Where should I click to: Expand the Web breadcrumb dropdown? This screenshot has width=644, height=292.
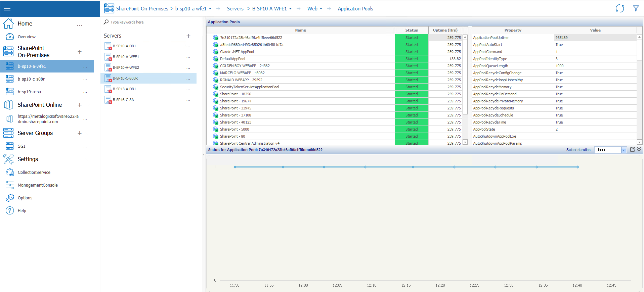tap(321, 9)
